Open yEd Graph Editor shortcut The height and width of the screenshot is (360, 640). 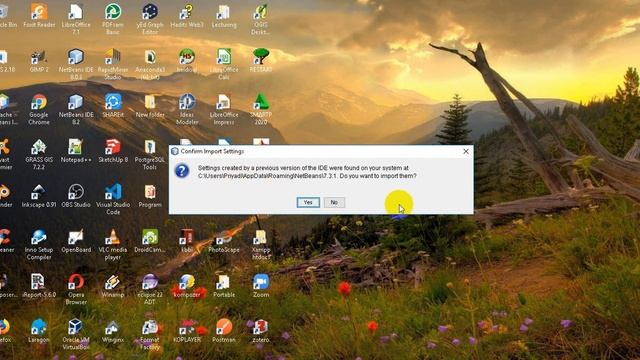pyautogui.click(x=150, y=19)
